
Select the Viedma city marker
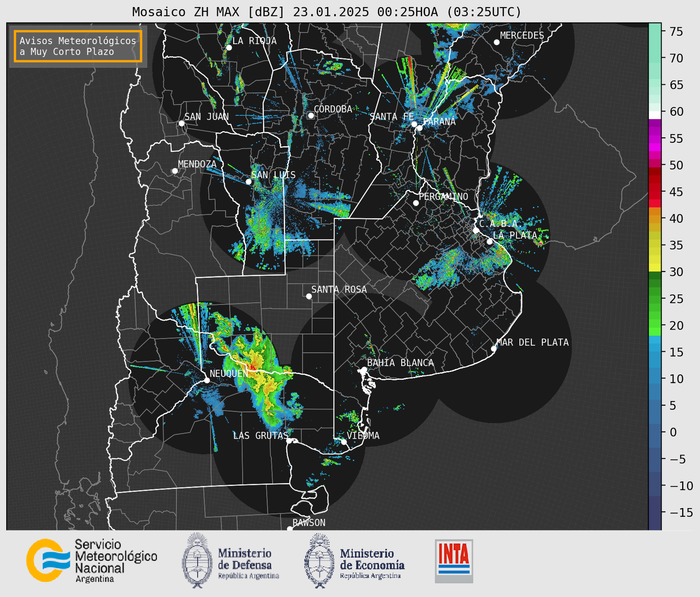pos(344,442)
